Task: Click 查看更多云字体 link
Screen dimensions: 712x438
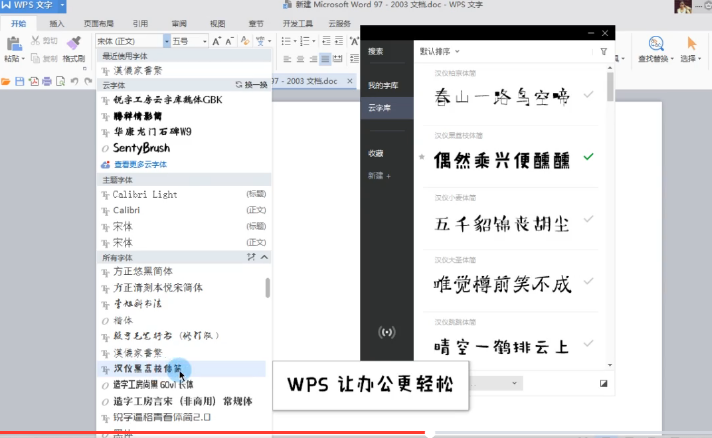Action: [140, 165]
